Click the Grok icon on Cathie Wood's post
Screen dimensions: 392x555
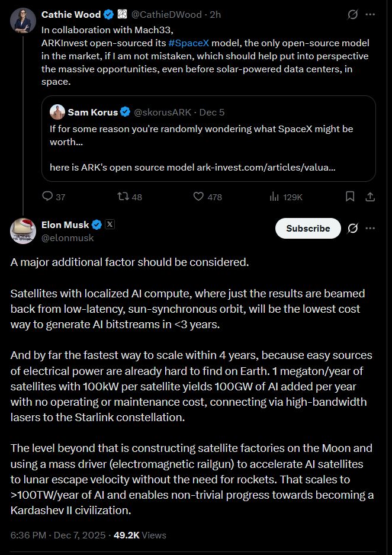point(352,14)
